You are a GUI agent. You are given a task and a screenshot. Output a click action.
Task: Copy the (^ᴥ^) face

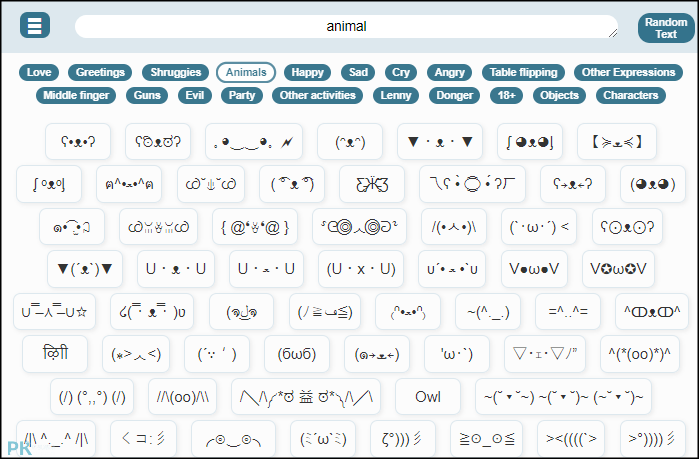click(350, 142)
